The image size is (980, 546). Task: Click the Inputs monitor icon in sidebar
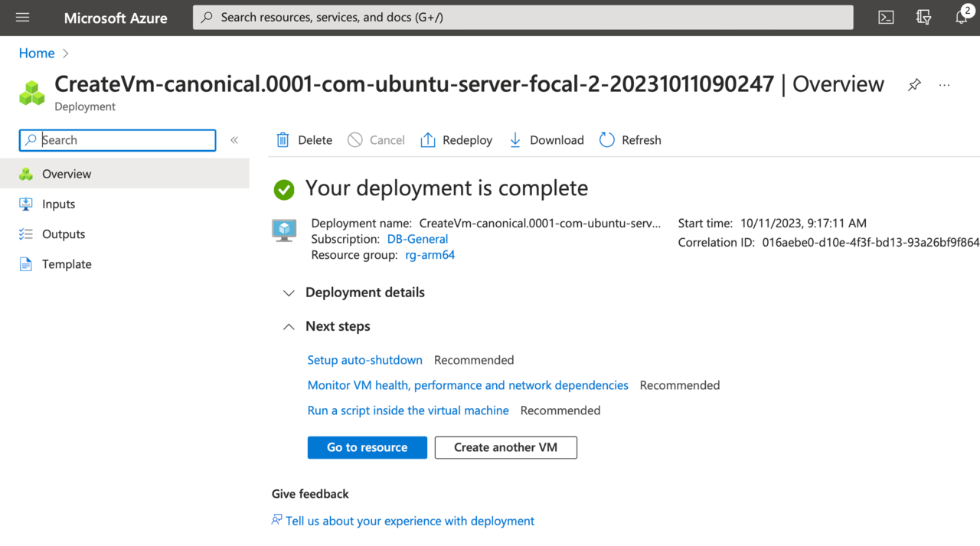pyautogui.click(x=26, y=204)
